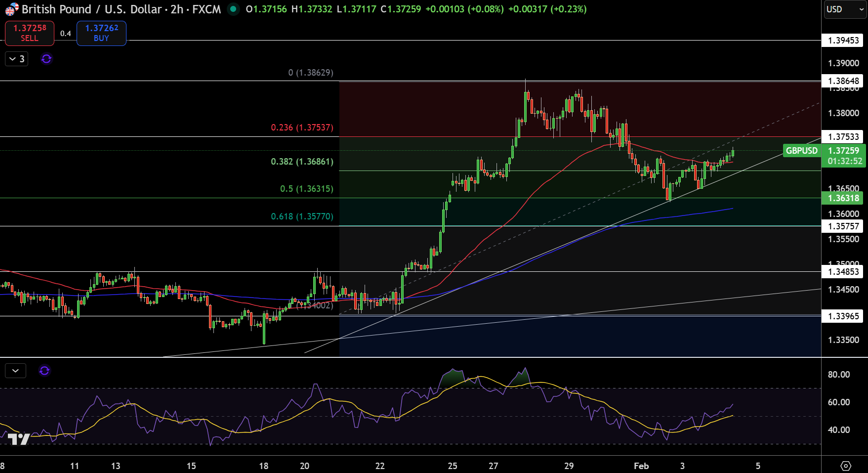Click the 60.00 RSI scale value
The height and width of the screenshot is (473, 868).
click(x=839, y=402)
